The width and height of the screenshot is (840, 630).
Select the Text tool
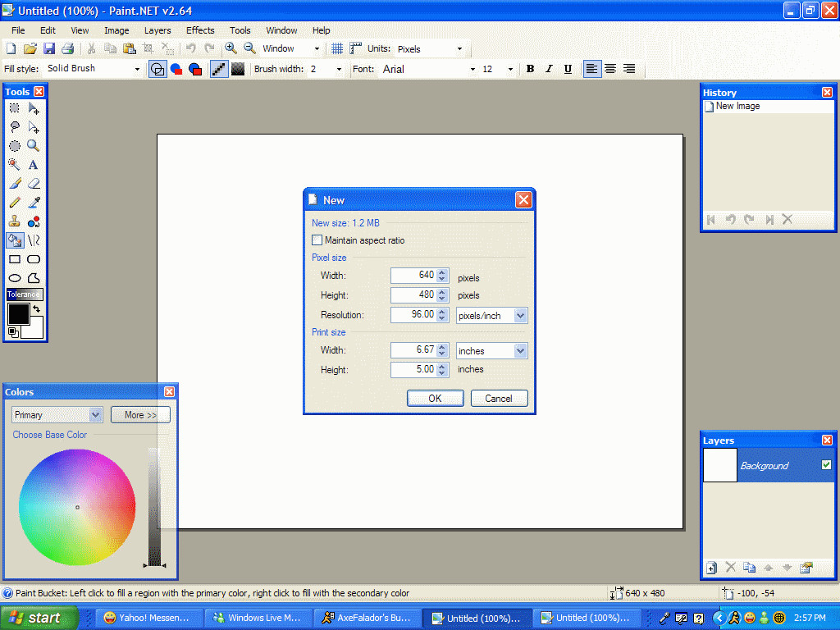pos(34,165)
